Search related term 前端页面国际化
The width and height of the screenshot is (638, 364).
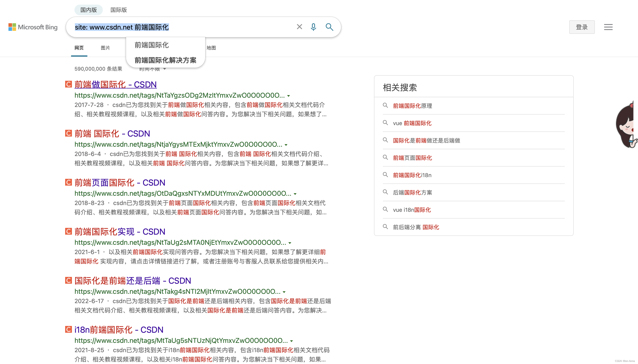tap(412, 158)
